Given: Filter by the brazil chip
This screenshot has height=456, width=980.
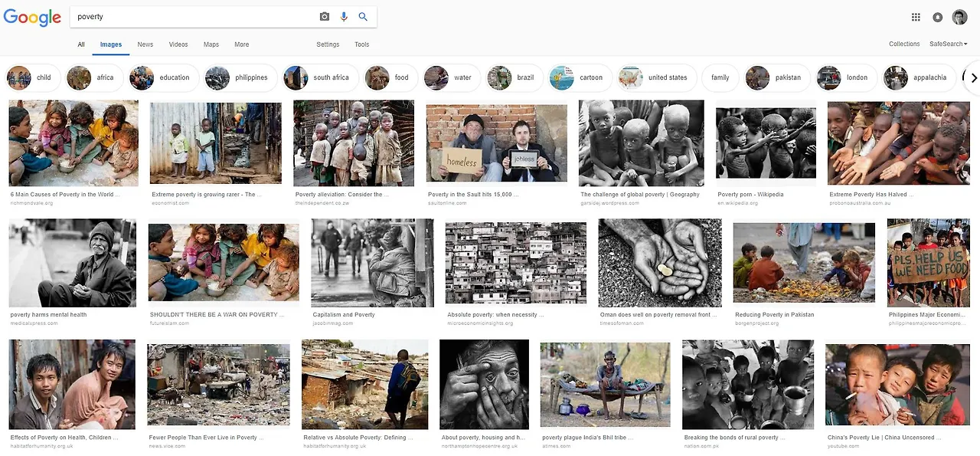Looking at the screenshot, I should [514, 77].
